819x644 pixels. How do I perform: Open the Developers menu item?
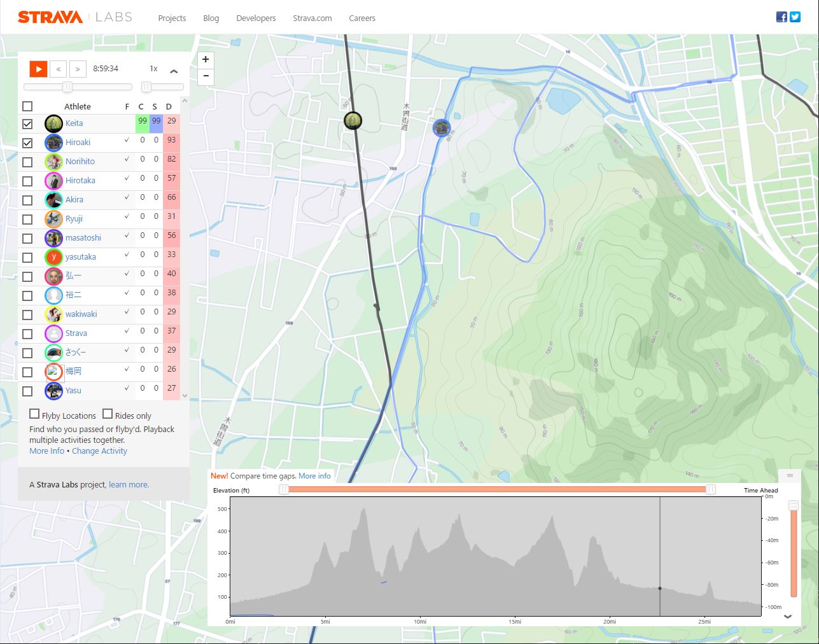[256, 18]
